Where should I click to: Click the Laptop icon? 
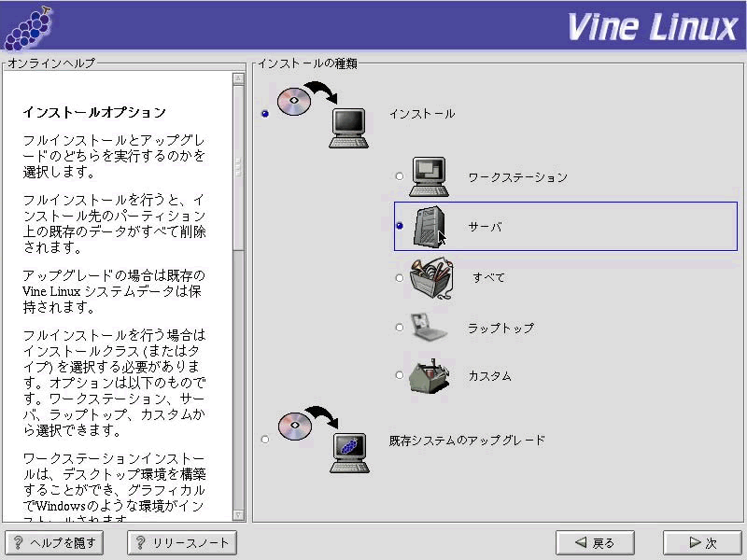430,328
